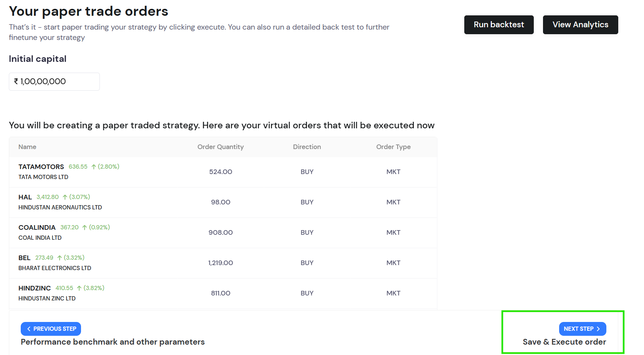
Task: Click the Run backtest button
Action: point(498,25)
